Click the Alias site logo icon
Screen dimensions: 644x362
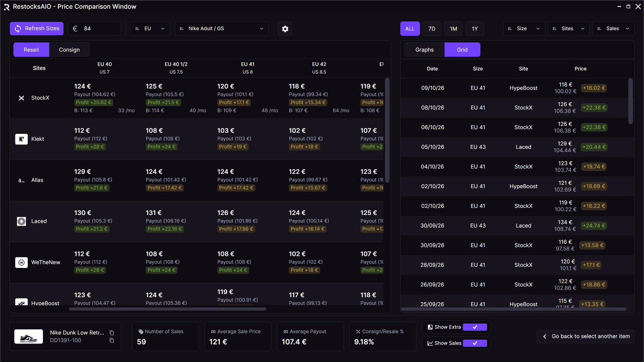point(21,180)
